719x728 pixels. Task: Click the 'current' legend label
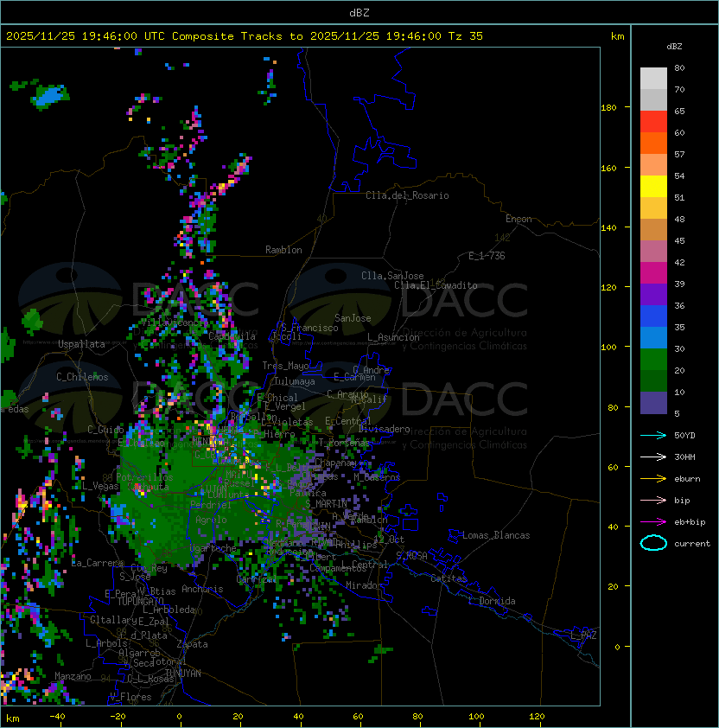[x=692, y=544]
